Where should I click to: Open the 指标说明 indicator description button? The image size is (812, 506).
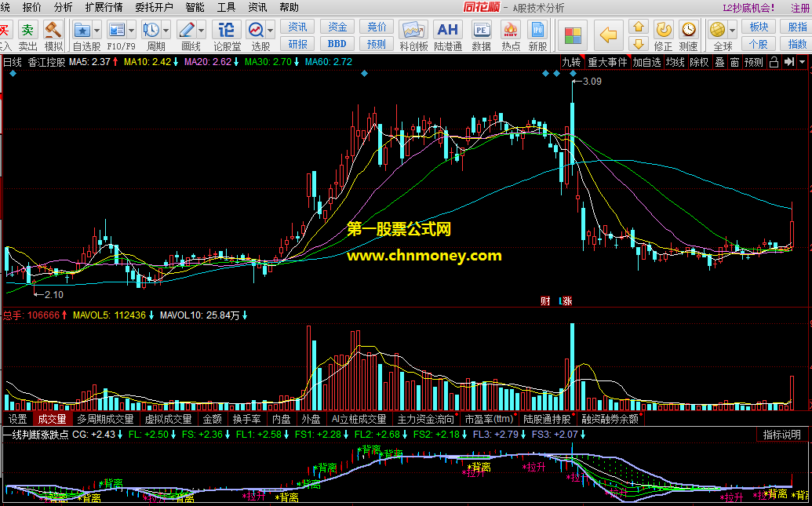click(781, 435)
